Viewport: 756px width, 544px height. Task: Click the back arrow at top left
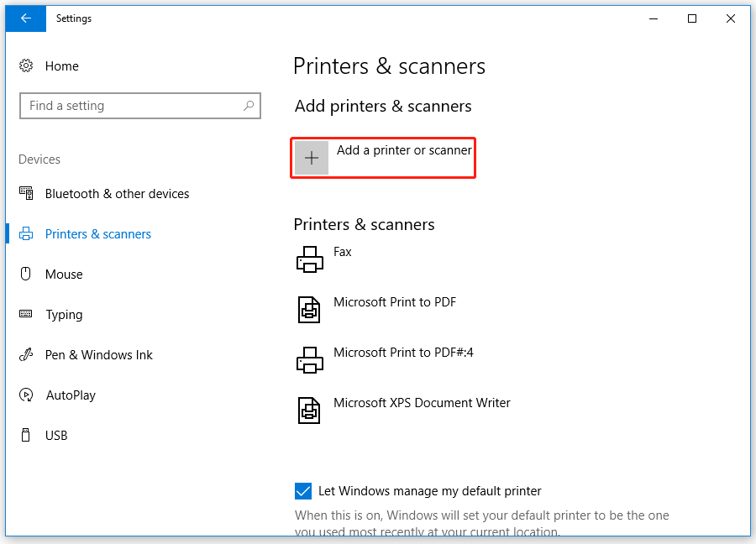coord(25,18)
